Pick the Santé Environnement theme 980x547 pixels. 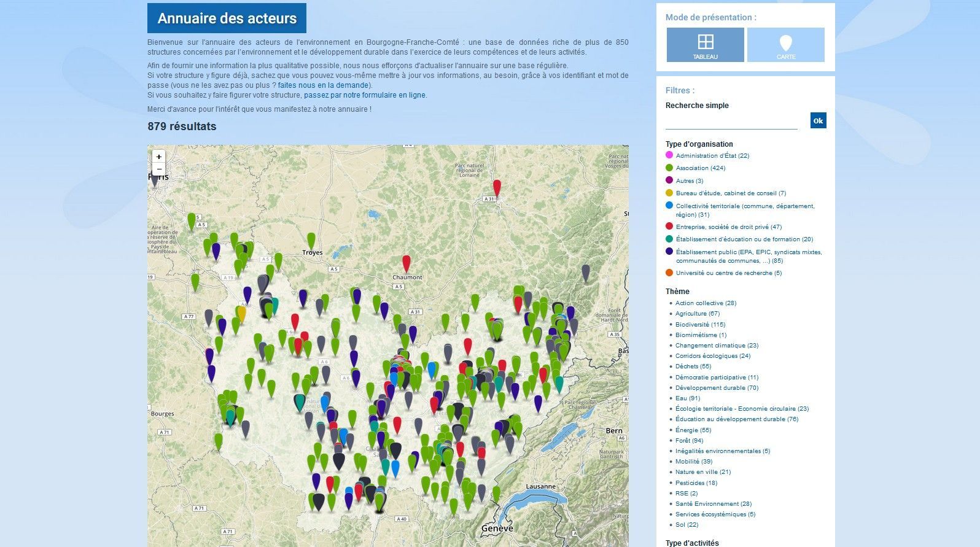pyautogui.click(x=713, y=504)
